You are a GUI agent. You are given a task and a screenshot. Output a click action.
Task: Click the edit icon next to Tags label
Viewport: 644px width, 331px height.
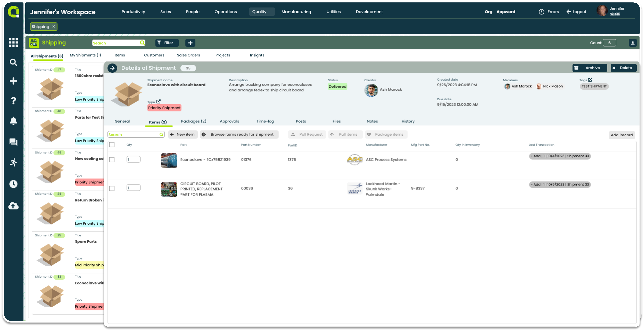[x=590, y=80]
